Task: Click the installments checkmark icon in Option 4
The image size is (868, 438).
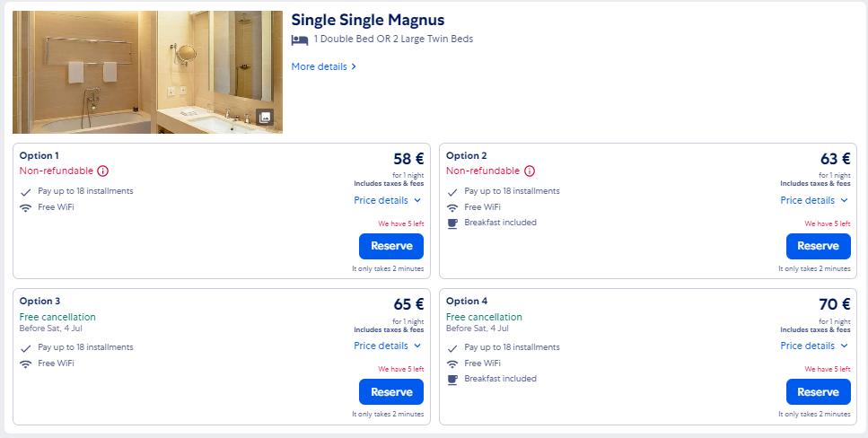Action: click(452, 348)
